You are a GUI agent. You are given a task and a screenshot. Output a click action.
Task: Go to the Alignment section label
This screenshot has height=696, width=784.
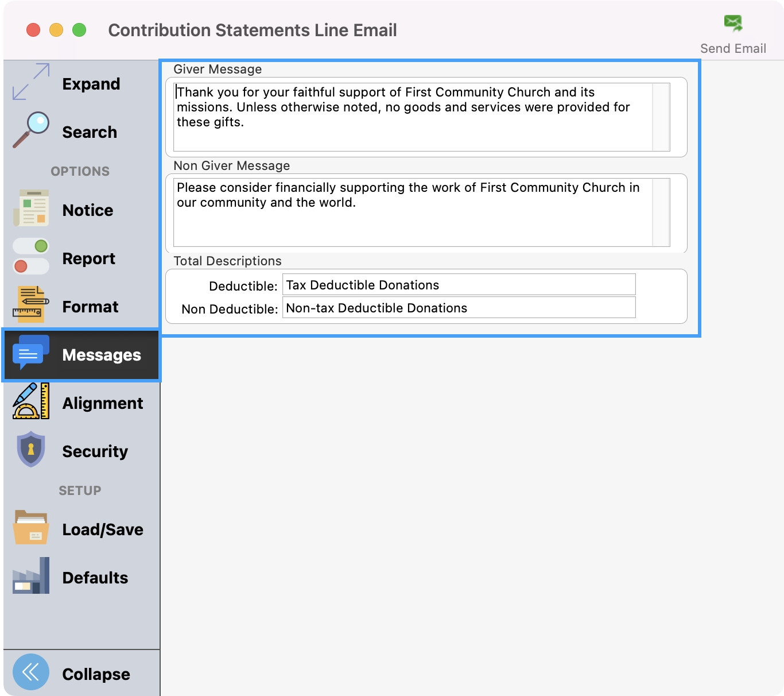tap(103, 404)
